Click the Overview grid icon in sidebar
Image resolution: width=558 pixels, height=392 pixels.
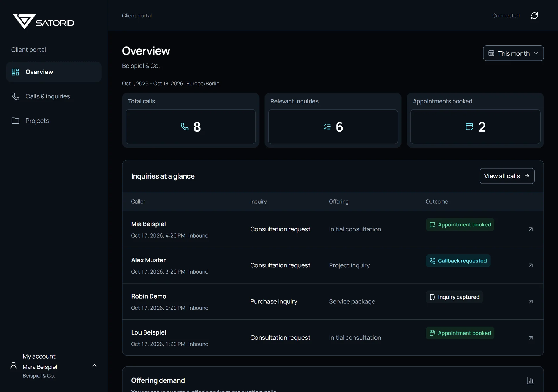click(15, 72)
